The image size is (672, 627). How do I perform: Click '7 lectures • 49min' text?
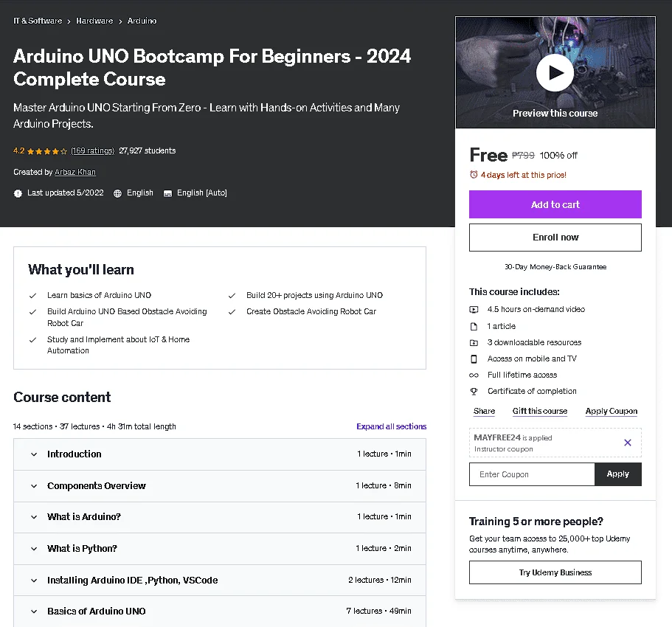[379, 611]
